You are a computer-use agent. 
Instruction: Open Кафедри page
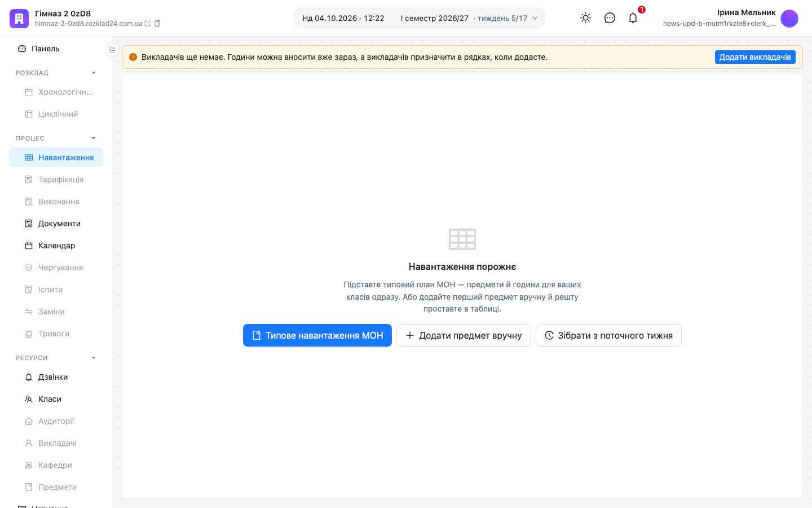[x=56, y=465]
